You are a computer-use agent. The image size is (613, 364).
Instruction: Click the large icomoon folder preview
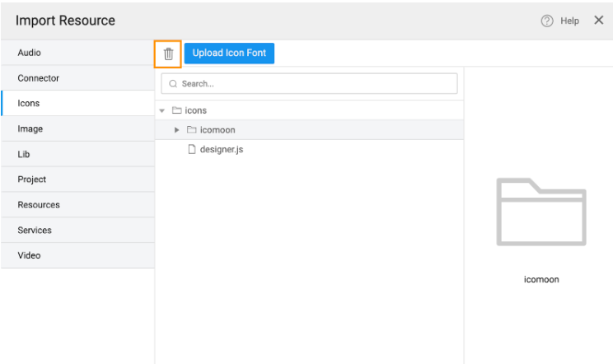click(541, 212)
